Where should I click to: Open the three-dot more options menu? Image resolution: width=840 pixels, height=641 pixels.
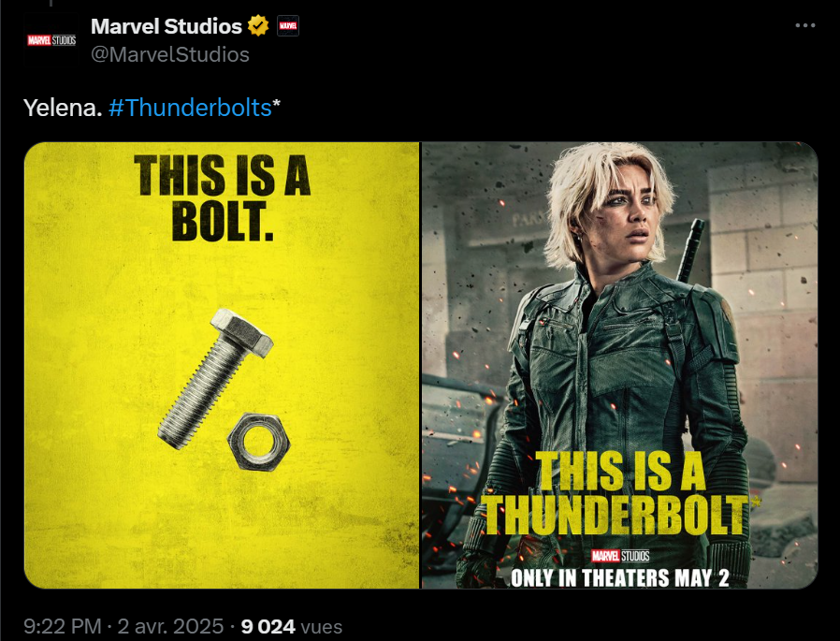coord(804,25)
